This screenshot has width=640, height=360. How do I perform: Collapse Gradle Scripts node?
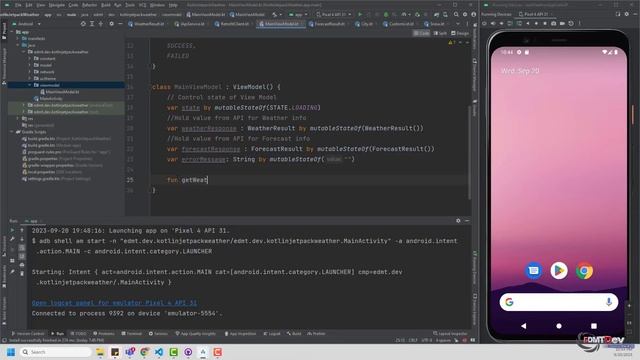point(12,132)
